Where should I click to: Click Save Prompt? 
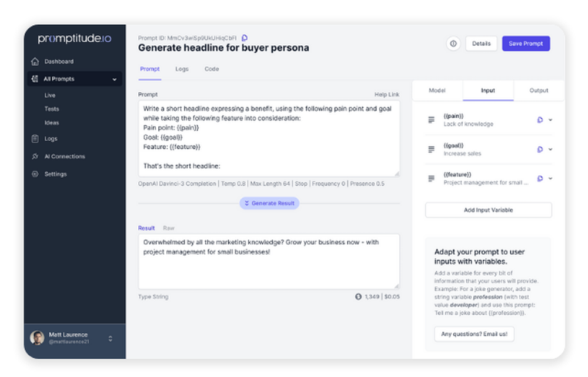[x=526, y=44]
